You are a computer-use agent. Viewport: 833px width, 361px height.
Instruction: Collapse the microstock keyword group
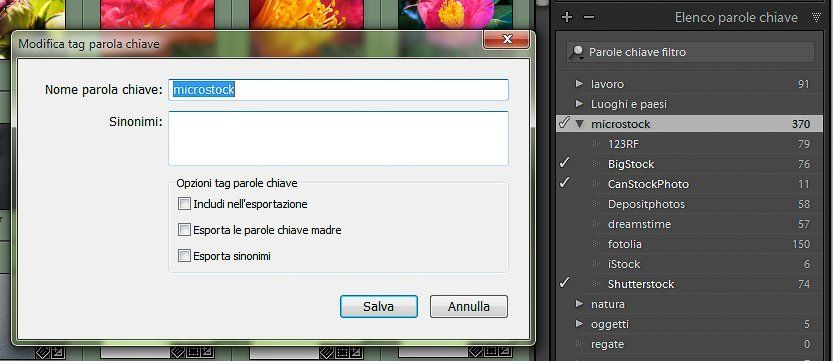click(x=580, y=124)
